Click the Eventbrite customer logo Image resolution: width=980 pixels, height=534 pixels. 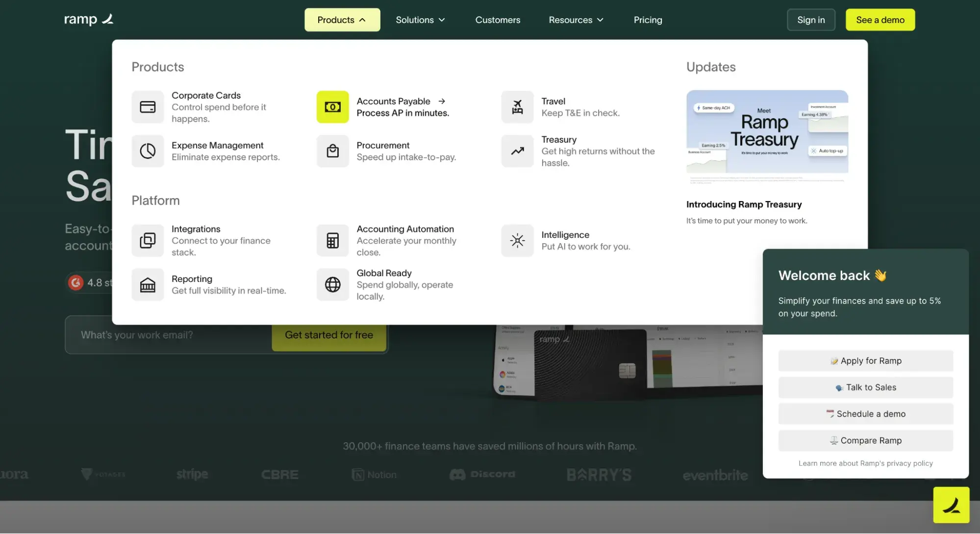(x=715, y=475)
